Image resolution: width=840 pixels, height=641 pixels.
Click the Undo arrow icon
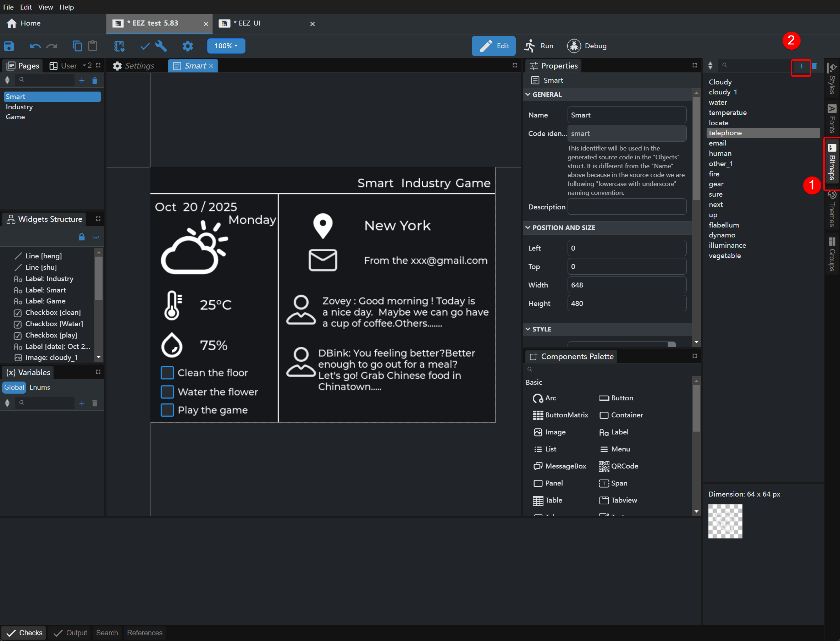35,46
